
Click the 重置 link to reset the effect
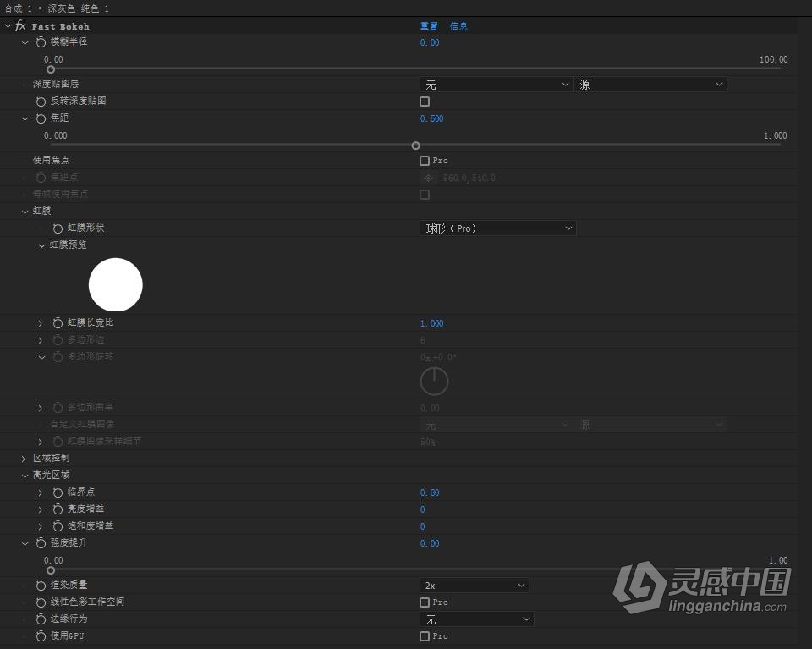[429, 26]
